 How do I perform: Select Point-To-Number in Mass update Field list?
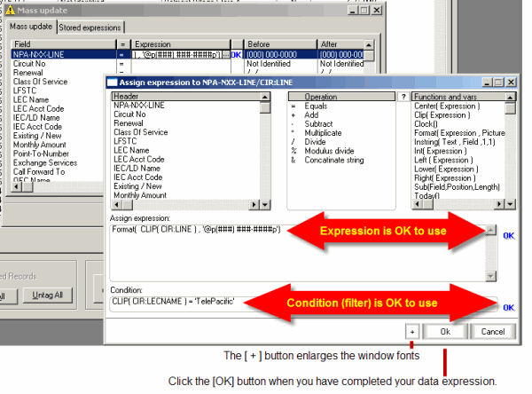pos(41,154)
